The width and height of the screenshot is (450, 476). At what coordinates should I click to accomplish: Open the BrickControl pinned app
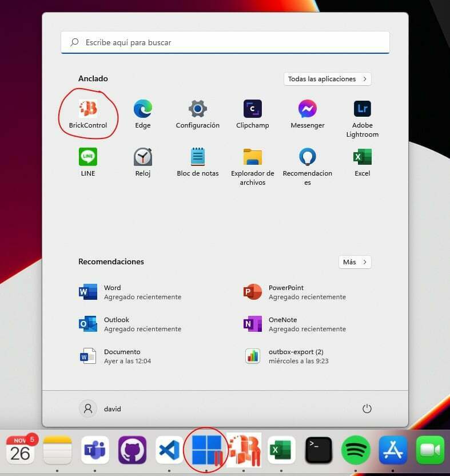88,114
